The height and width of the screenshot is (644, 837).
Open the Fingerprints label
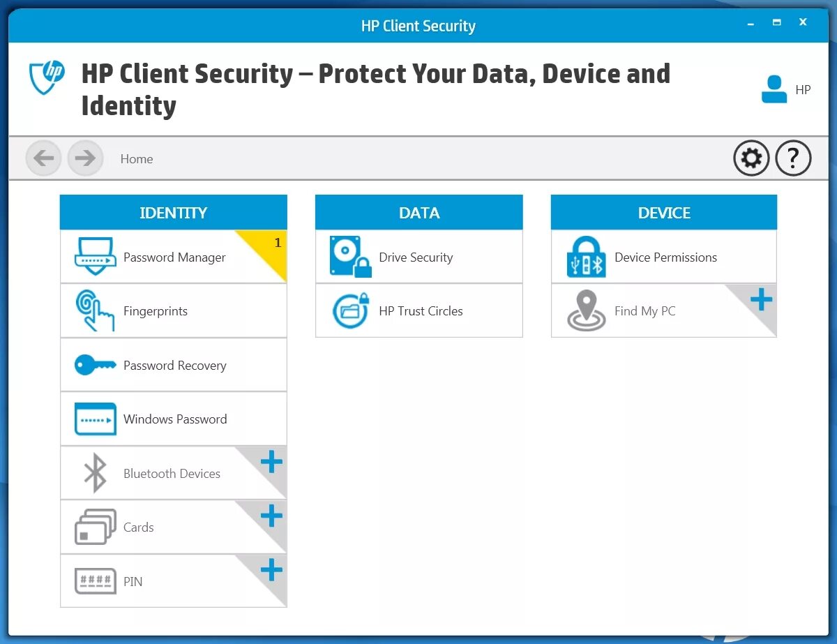click(156, 311)
